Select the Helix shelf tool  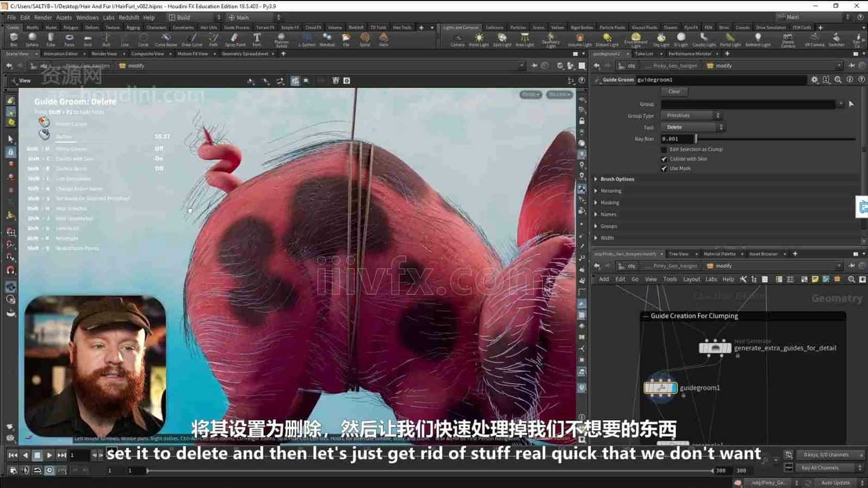383,40
